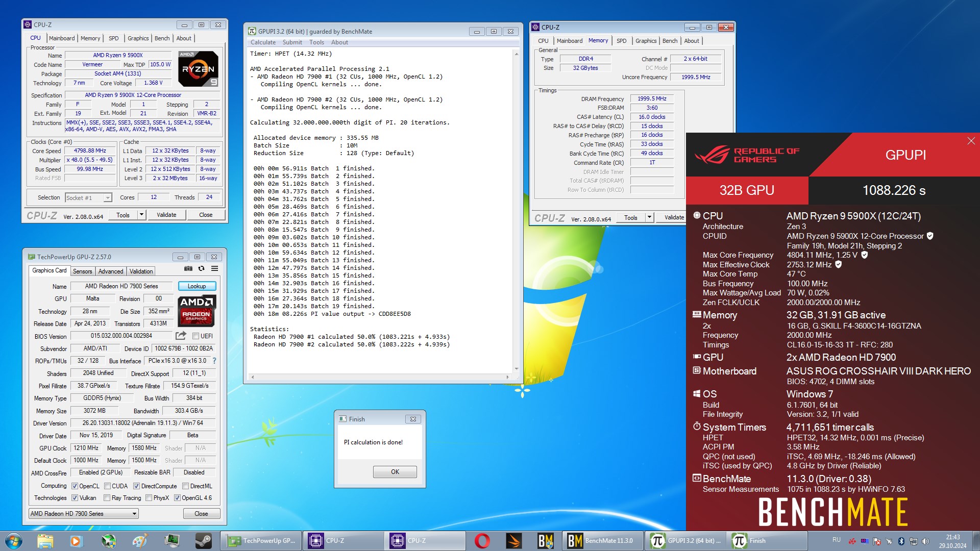Open Steam from the taskbar
The image size is (980, 551).
pos(203,541)
